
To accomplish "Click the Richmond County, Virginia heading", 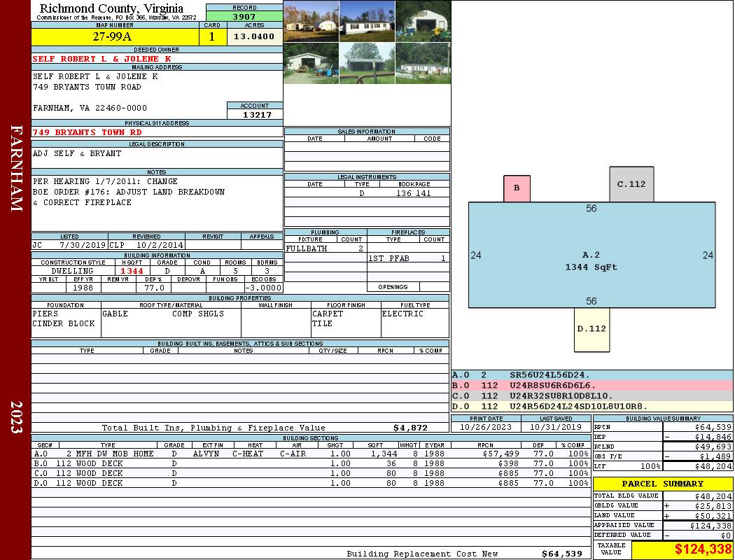I will coord(111,8).
